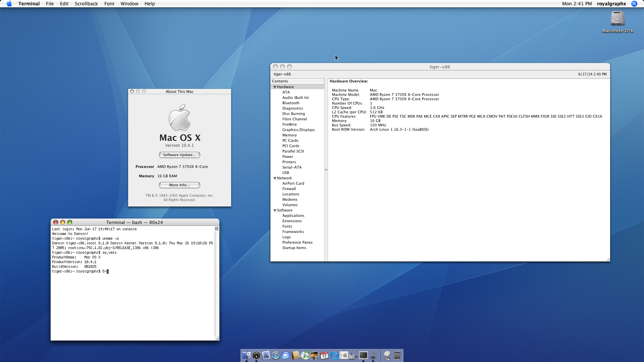644x362 pixels.
Task: Click the System Profiler pane splitter handle
Action: 326,170
